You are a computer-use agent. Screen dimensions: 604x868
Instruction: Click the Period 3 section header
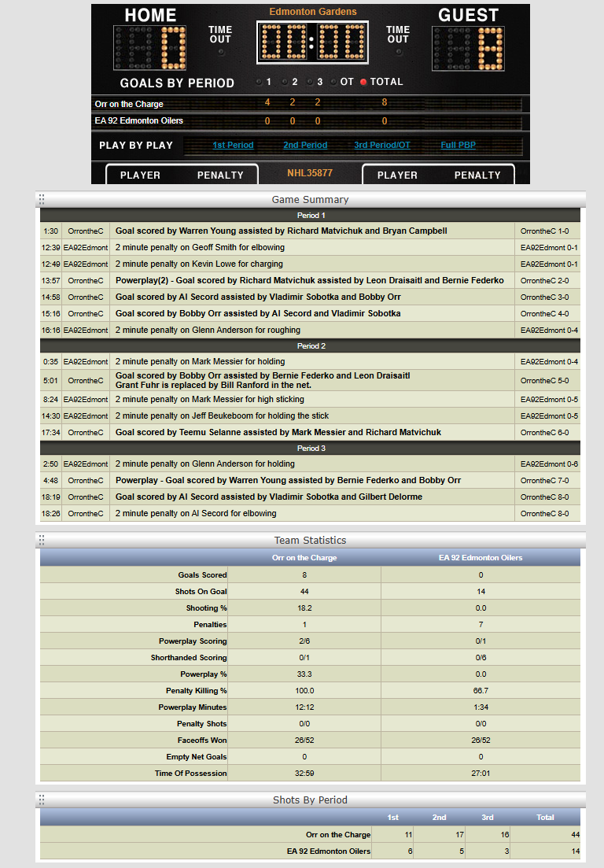click(x=311, y=449)
